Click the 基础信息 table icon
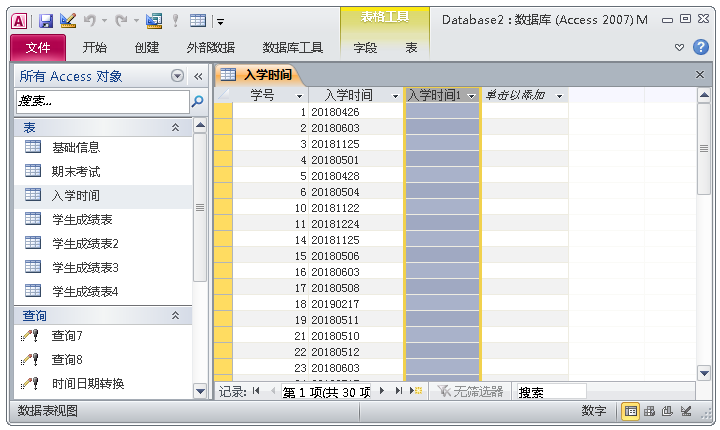Viewport: 720px width, 430px height. tap(33, 147)
